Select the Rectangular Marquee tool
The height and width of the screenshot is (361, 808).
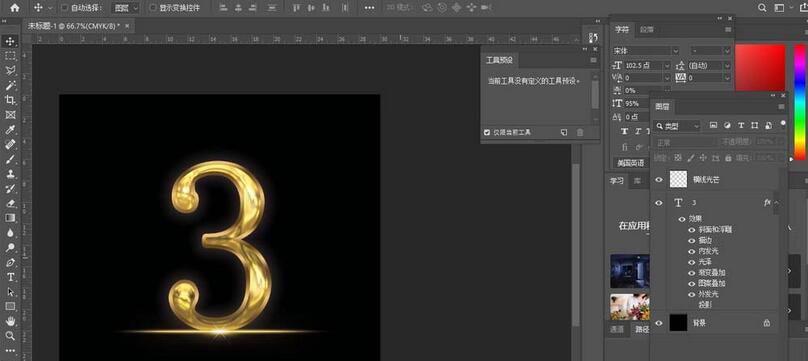[x=10, y=56]
